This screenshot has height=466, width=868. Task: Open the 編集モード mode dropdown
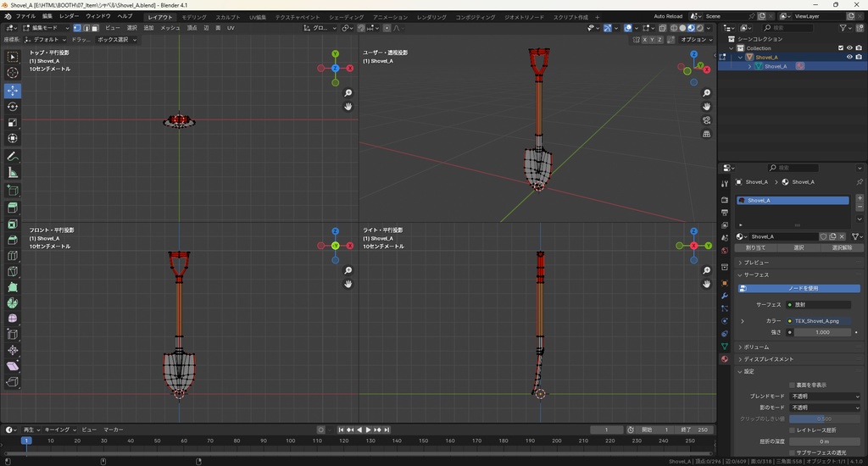pos(45,28)
